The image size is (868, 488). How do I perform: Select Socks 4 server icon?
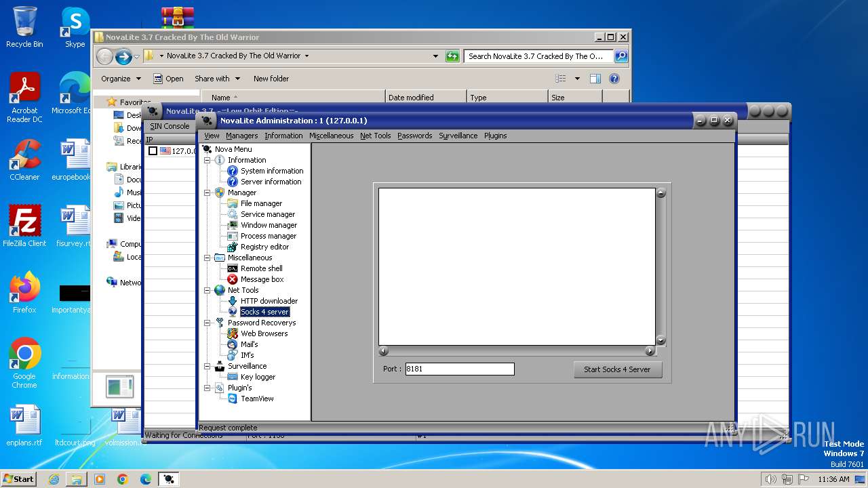point(233,312)
